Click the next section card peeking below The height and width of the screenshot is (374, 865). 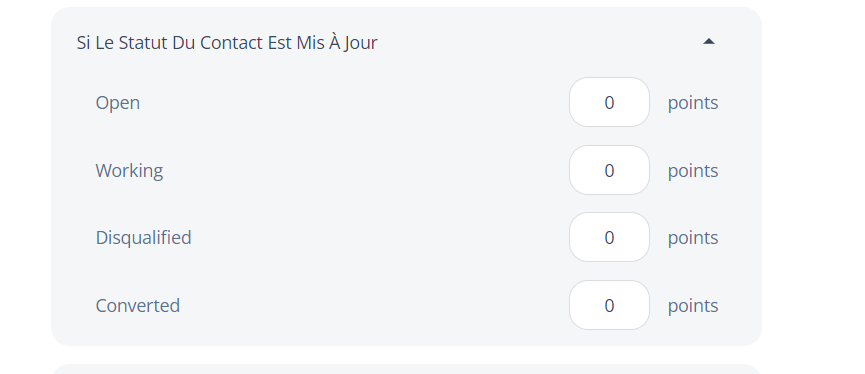(407, 369)
